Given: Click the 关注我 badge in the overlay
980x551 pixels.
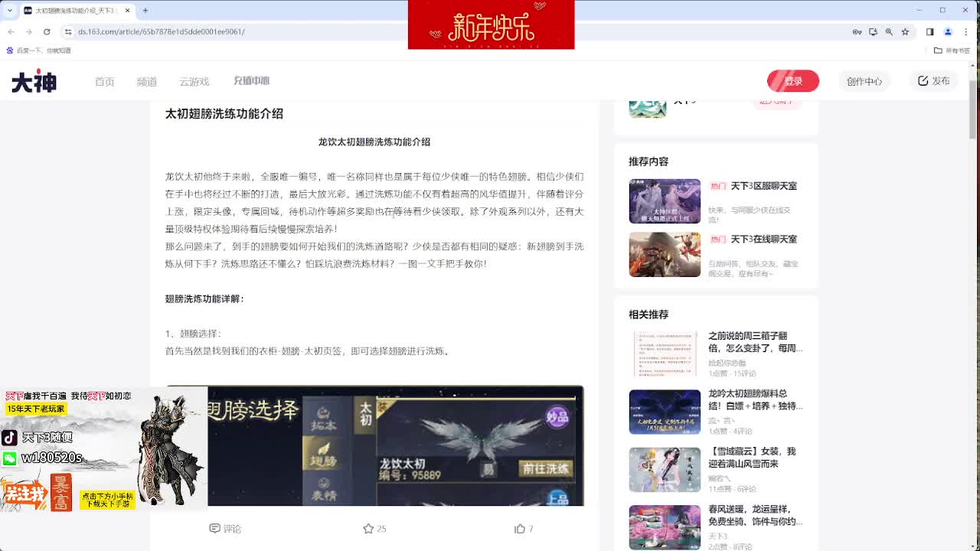Looking at the screenshot, I should coord(24,494).
